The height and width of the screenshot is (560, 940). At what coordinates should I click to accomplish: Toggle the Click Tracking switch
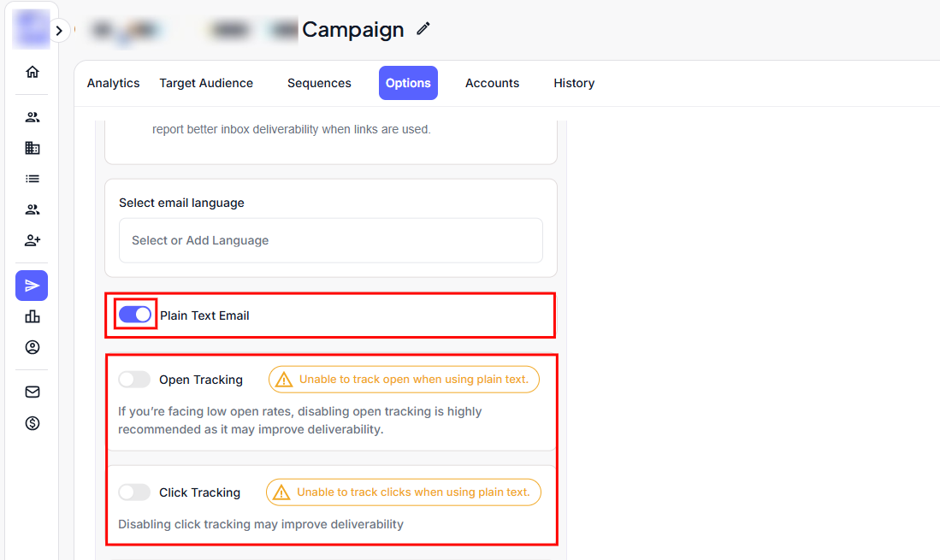[x=134, y=492]
